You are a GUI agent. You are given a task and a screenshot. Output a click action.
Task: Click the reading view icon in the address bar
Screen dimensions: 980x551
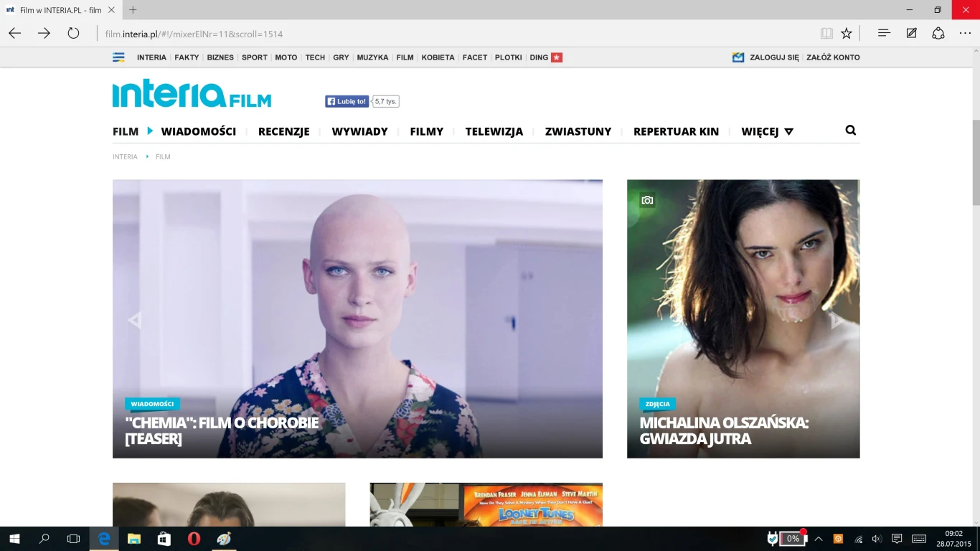point(826,33)
